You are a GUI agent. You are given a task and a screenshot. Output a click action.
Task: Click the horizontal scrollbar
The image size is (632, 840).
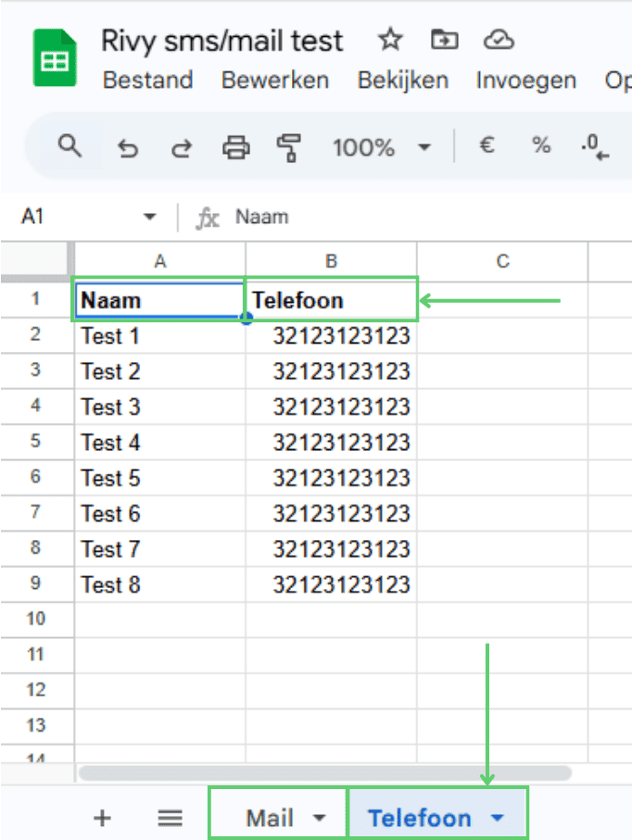pos(324,772)
